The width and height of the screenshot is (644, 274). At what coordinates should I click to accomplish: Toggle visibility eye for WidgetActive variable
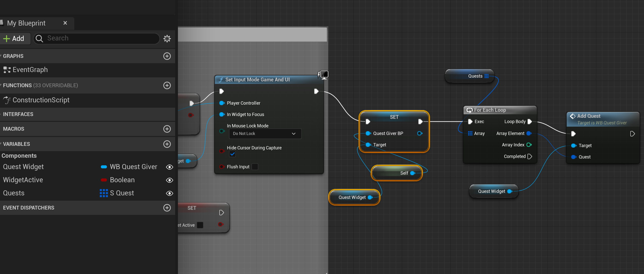(169, 180)
